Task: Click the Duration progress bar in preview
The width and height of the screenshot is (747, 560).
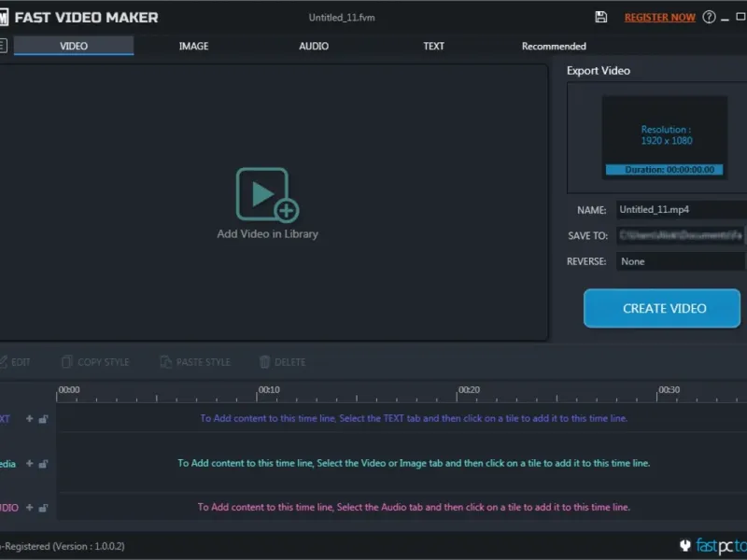Action: pyautogui.click(x=664, y=170)
